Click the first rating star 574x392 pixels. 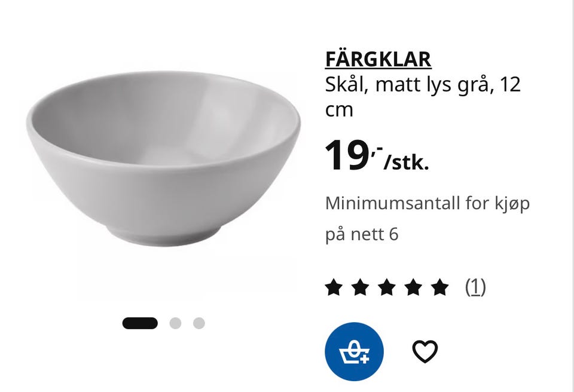coord(334,287)
